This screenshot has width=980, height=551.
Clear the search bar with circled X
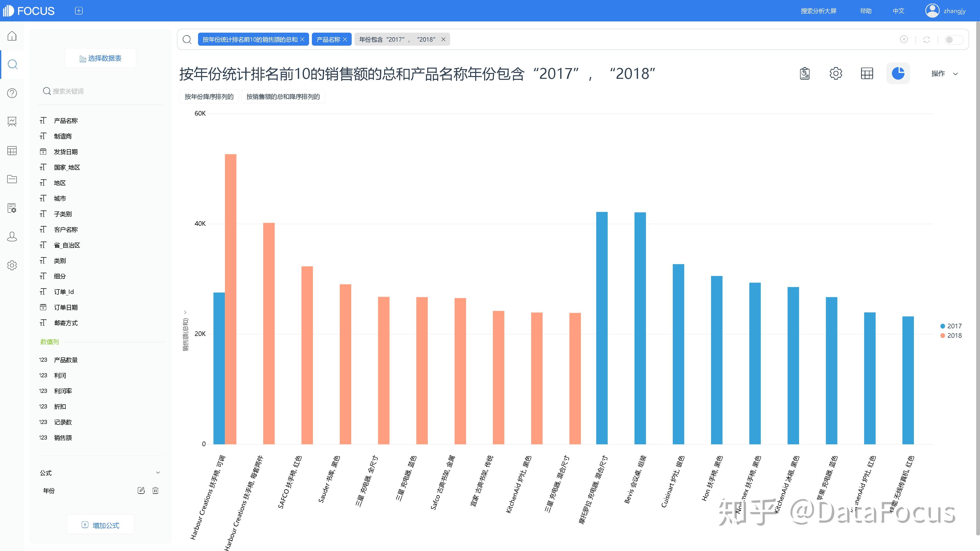point(904,40)
